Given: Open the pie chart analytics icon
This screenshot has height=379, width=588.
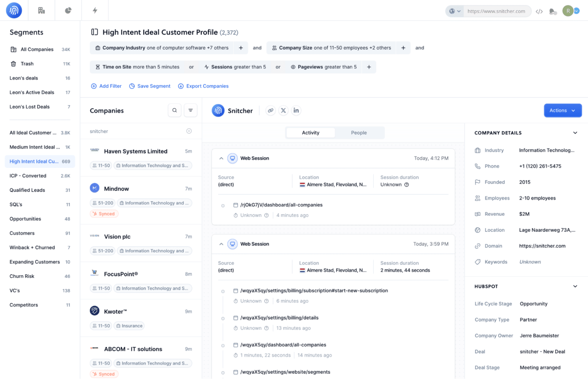Looking at the screenshot, I should tap(68, 10).
